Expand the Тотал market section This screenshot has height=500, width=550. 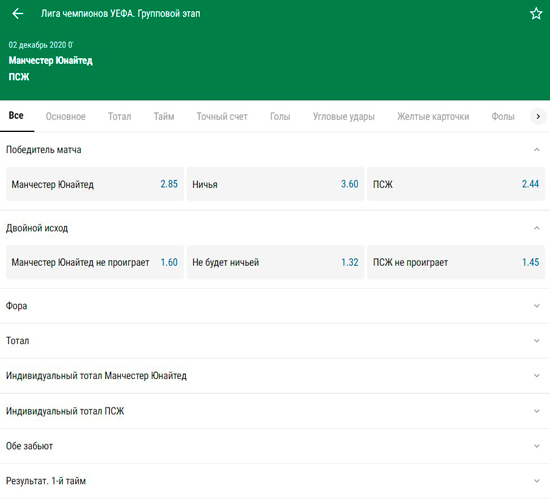(275, 341)
